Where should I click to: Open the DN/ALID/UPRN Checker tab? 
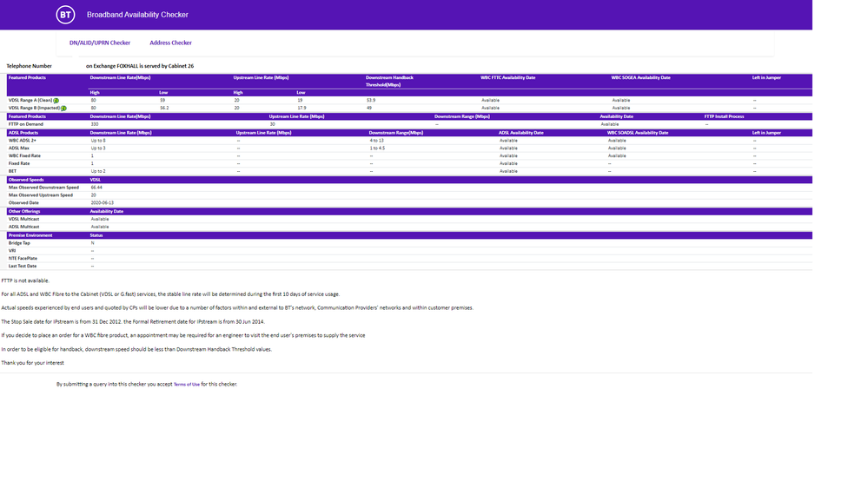pos(100,43)
